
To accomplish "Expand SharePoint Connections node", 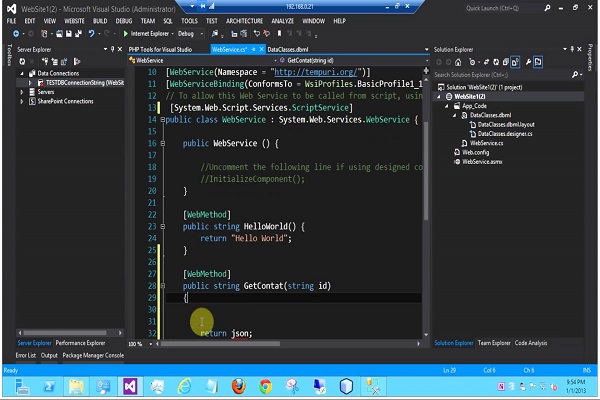I will pyautogui.click(x=22, y=101).
